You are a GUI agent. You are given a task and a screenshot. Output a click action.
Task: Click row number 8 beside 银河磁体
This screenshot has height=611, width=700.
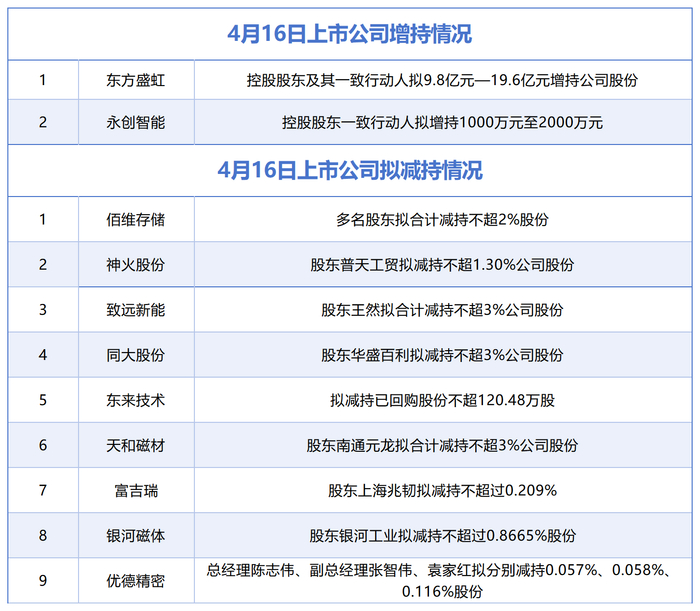tap(43, 536)
